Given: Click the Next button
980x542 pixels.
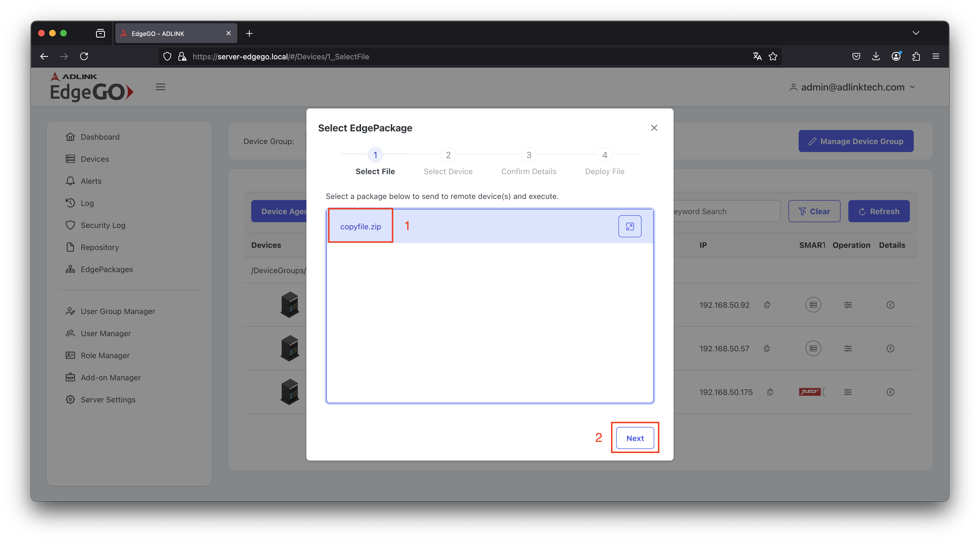Looking at the screenshot, I should [635, 438].
